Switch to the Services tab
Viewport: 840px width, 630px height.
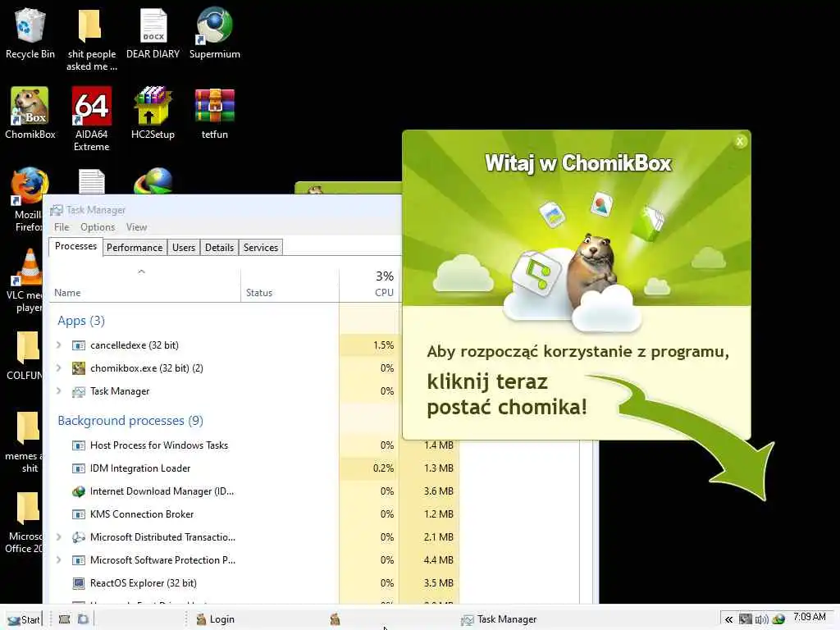[x=260, y=248]
